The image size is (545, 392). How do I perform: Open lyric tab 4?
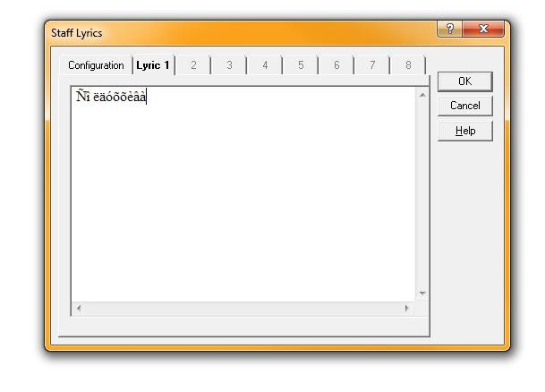[265, 65]
